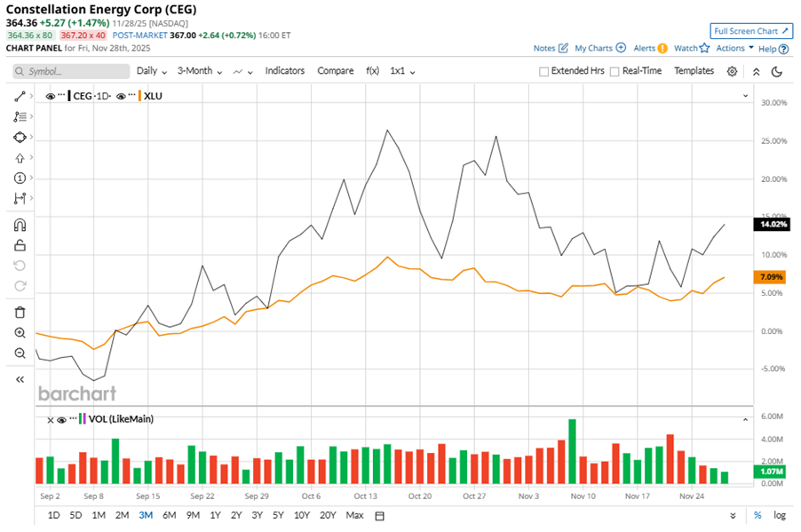Collapse the main chart legend chevron
This screenshot has height=532, width=801.
click(x=745, y=96)
